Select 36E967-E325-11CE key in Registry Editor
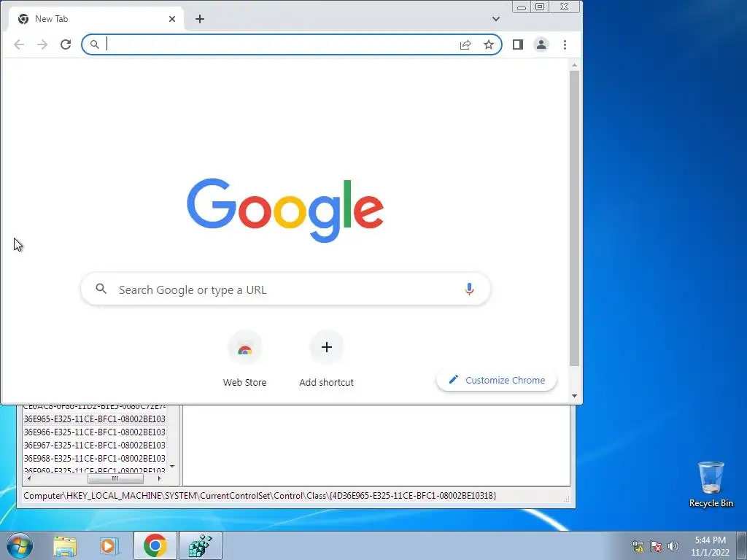Image resolution: width=747 pixels, height=560 pixels. click(94, 446)
